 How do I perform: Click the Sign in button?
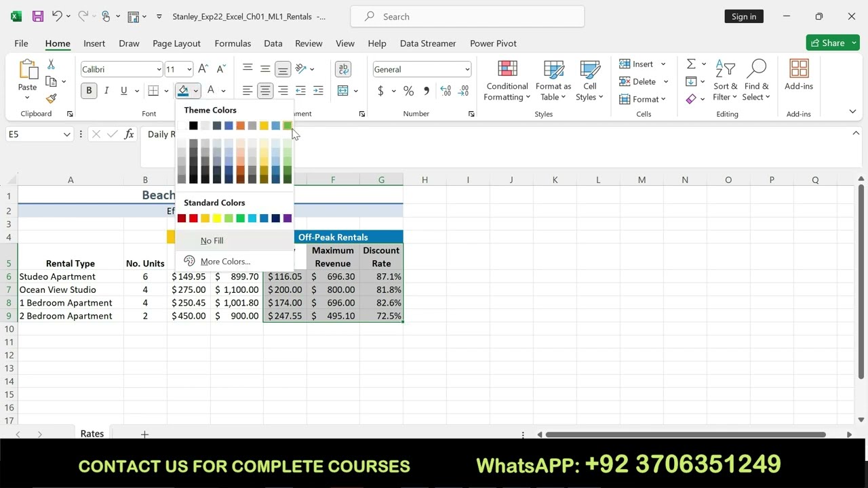click(744, 16)
